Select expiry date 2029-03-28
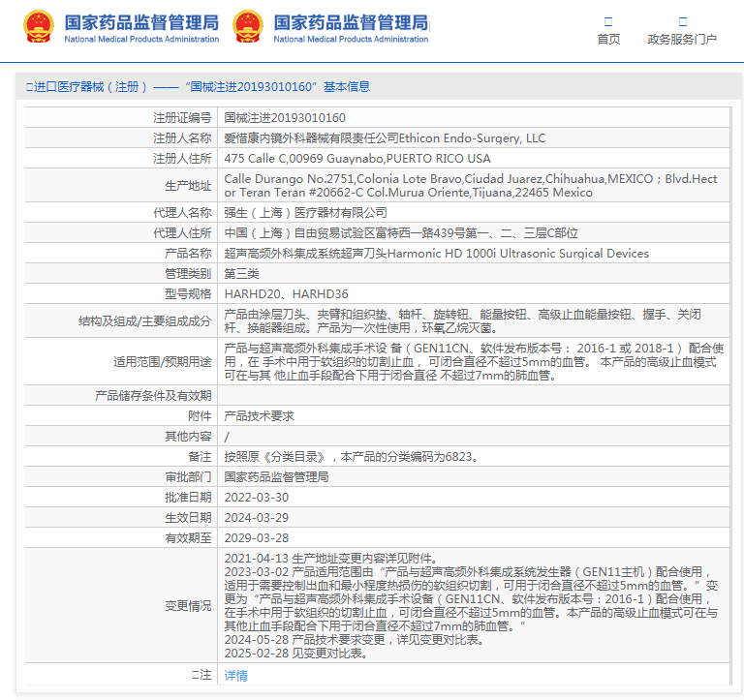This screenshot has width=744, height=700. [256, 538]
